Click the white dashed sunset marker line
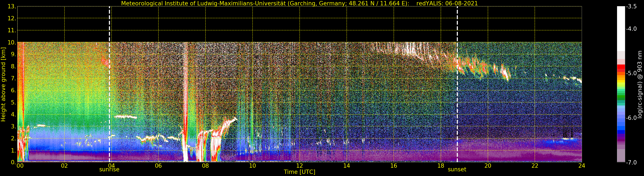Image resolution: width=644 pixels, height=176 pixels. click(457, 84)
